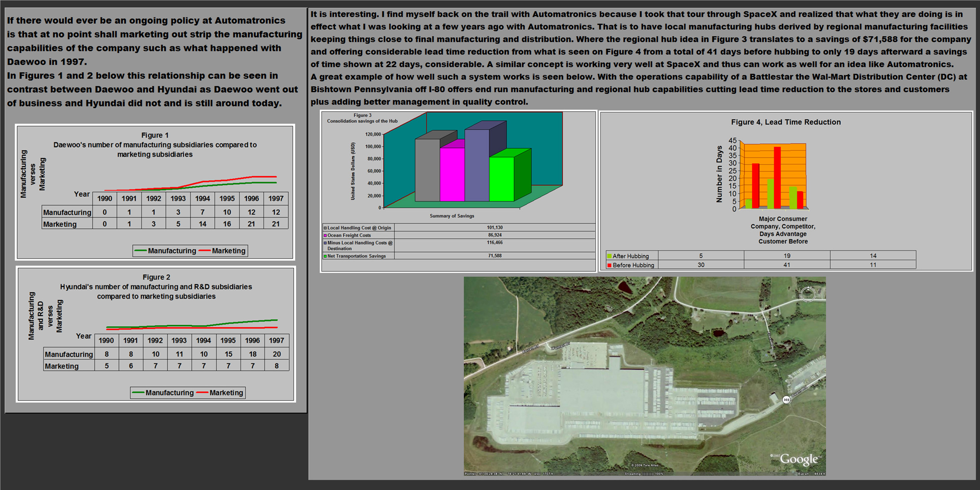Click the 120,000 axis tick in Figure 3
The width and height of the screenshot is (980, 490).
373,134
